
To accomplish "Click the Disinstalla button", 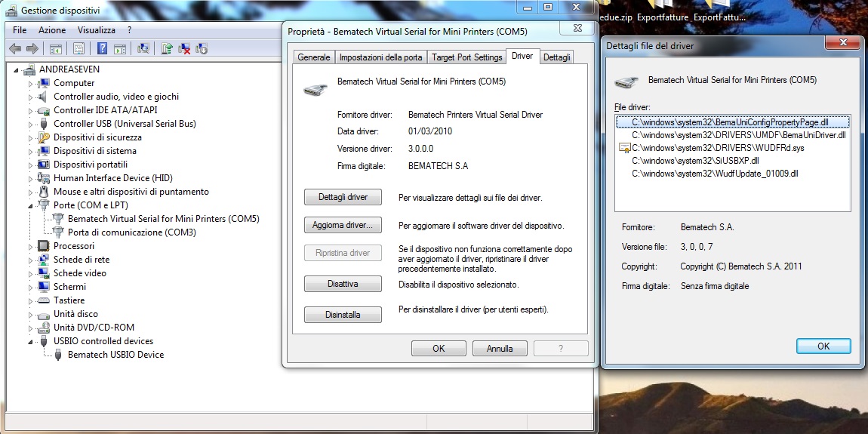I will tap(343, 315).
